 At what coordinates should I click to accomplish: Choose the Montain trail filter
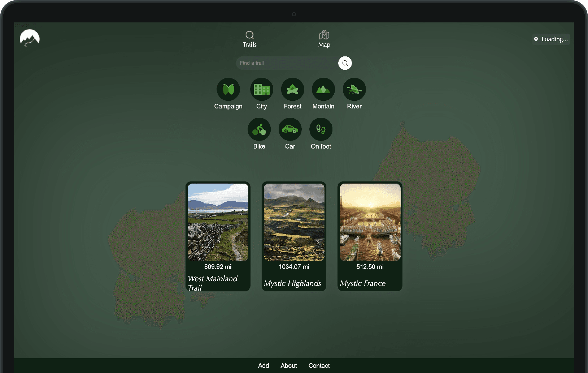click(323, 89)
